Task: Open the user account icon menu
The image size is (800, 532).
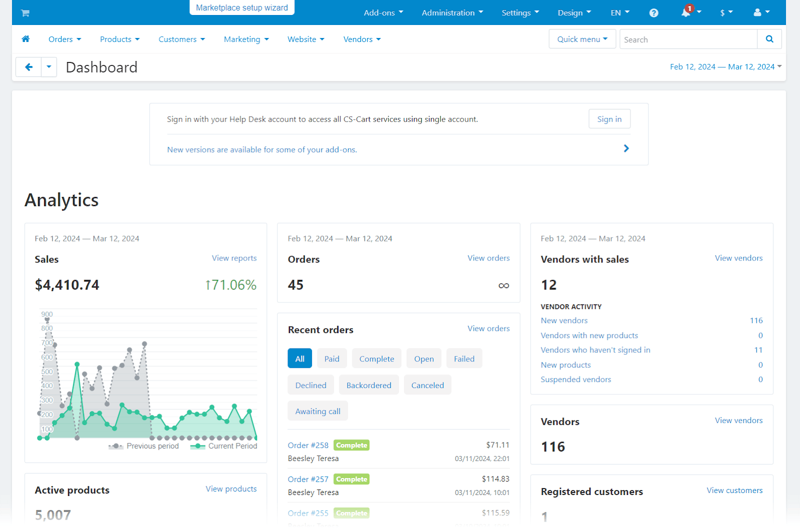Action: coord(758,12)
